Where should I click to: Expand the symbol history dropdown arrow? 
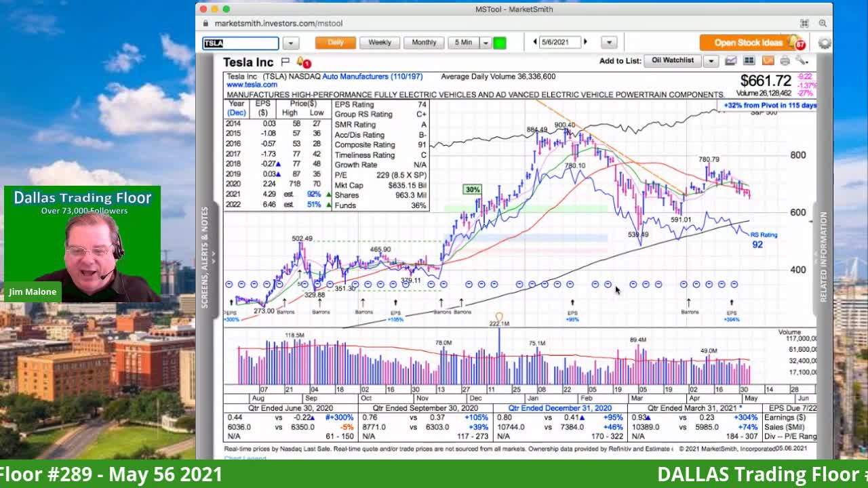[290, 43]
